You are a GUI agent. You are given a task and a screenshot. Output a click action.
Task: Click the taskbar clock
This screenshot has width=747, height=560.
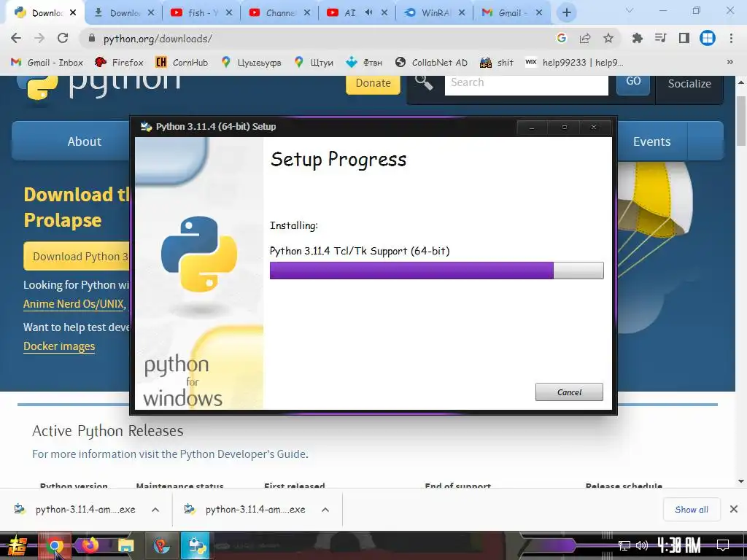coord(679,545)
